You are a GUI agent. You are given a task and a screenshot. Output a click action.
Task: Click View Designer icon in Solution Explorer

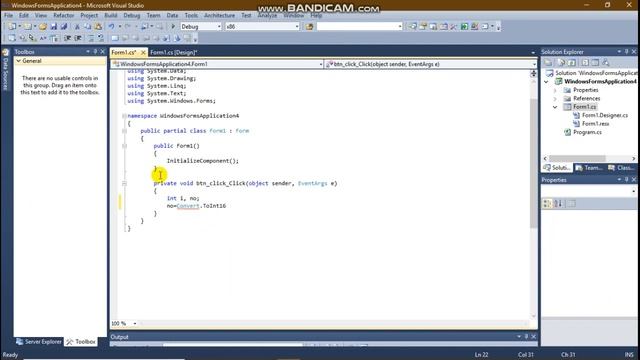tap(595, 63)
